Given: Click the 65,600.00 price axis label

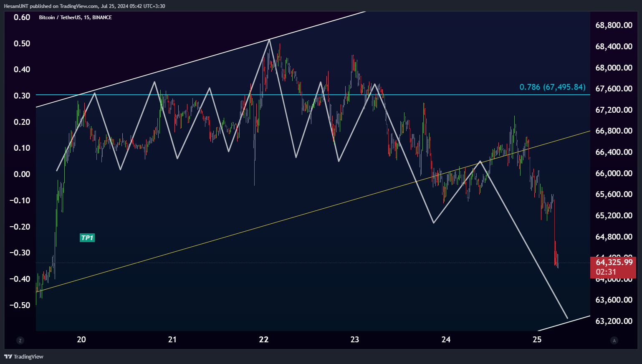Looking at the screenshot, I should tap(614, 194).
